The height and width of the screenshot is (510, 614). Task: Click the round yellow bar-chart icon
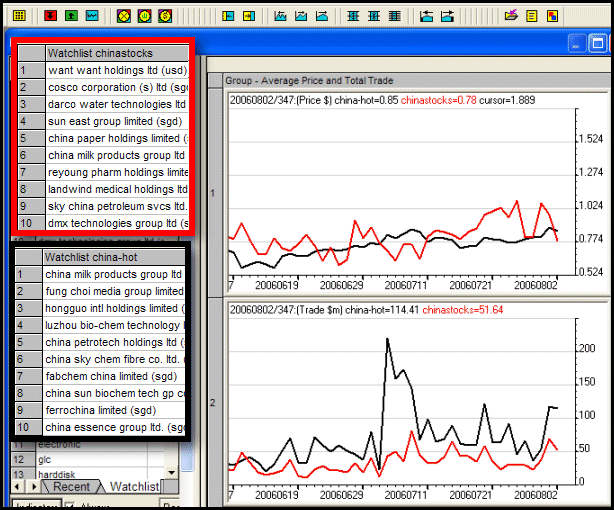(x=144, y=16)
